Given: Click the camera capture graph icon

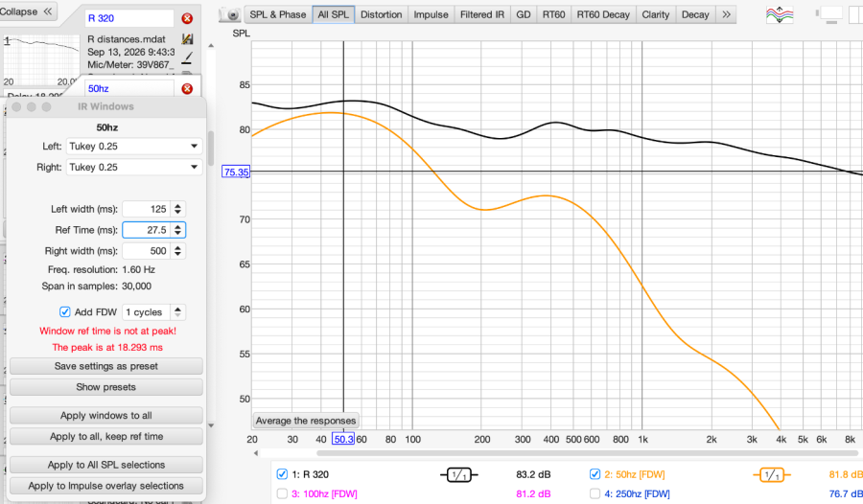Looking at the screenshot, I should pos(230,15).
